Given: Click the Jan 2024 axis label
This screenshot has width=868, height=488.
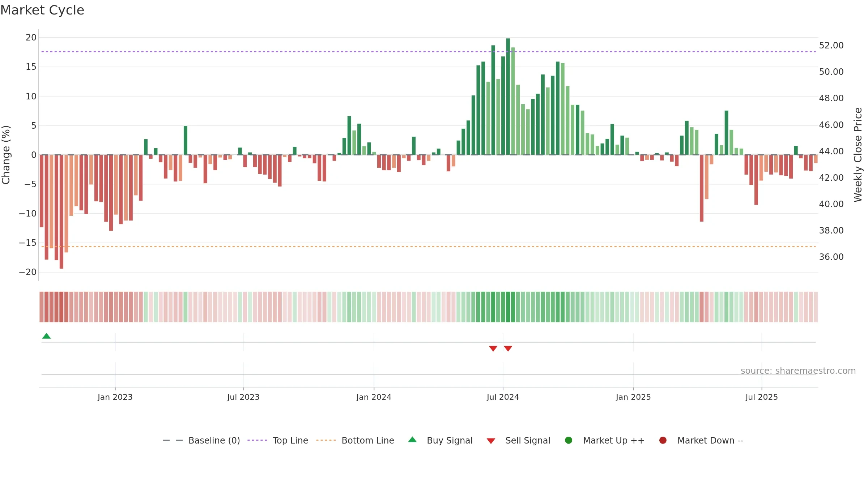Looking at the screenshot, I should pyautogui.click(x=374, y=397).
